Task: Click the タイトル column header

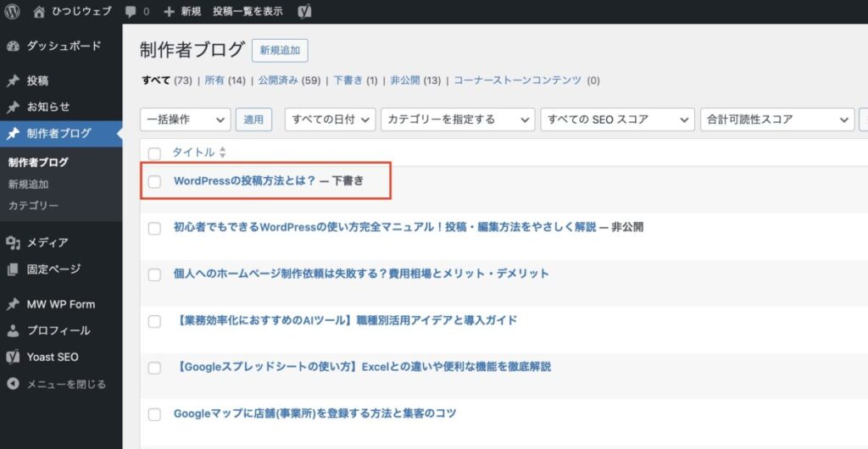Action: click(193, 152)
